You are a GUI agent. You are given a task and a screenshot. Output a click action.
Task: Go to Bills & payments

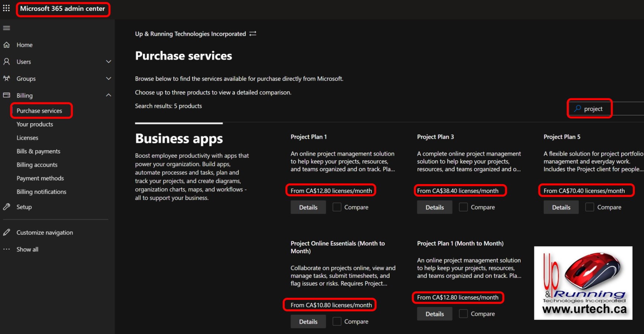click(x=38, y=151)
